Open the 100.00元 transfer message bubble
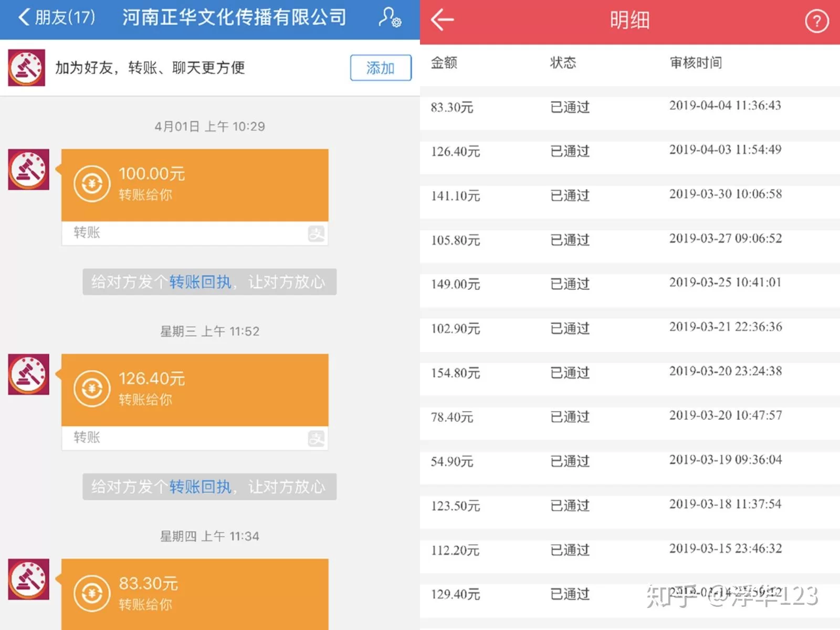Image resolution: width=840 pixels, height=630 pixels. 195,185
